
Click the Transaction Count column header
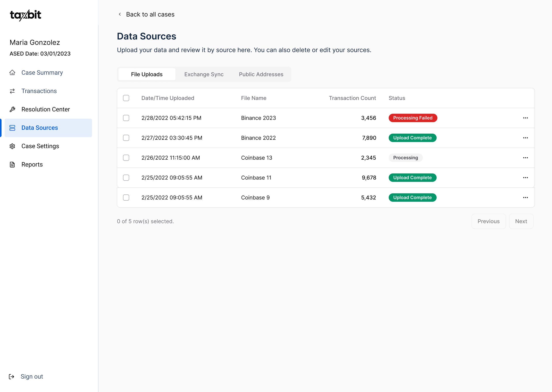tap(352, 98)
